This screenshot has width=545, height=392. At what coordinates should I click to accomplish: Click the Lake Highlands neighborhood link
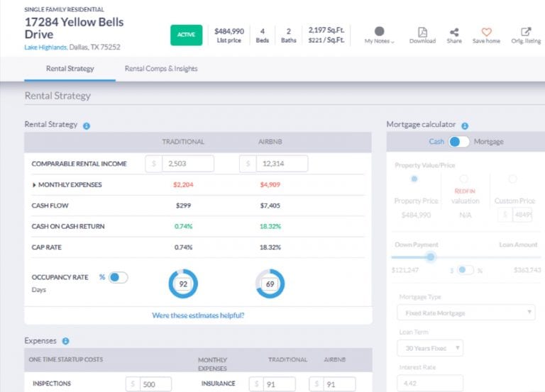(x=46, y=47)
